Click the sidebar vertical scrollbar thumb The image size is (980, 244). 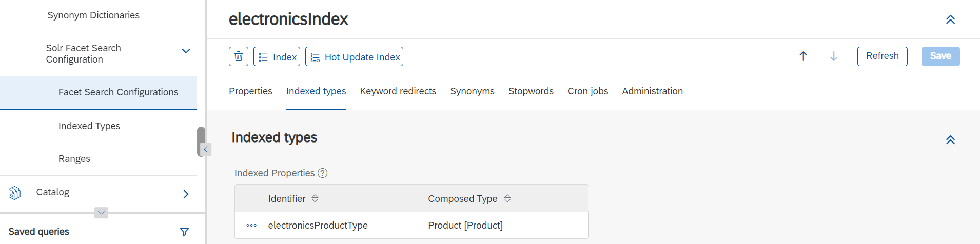201,141
